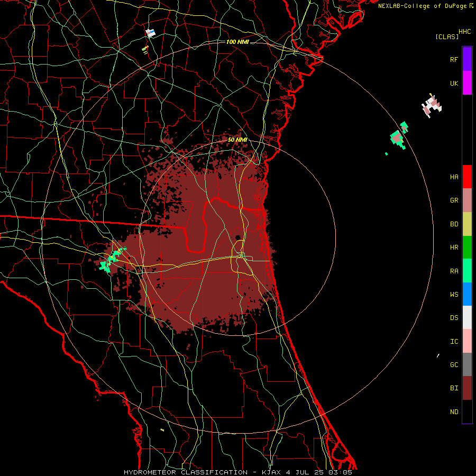Click the HR dark green legend swatch
Screen dimensions: 476x476
point(467,248)
